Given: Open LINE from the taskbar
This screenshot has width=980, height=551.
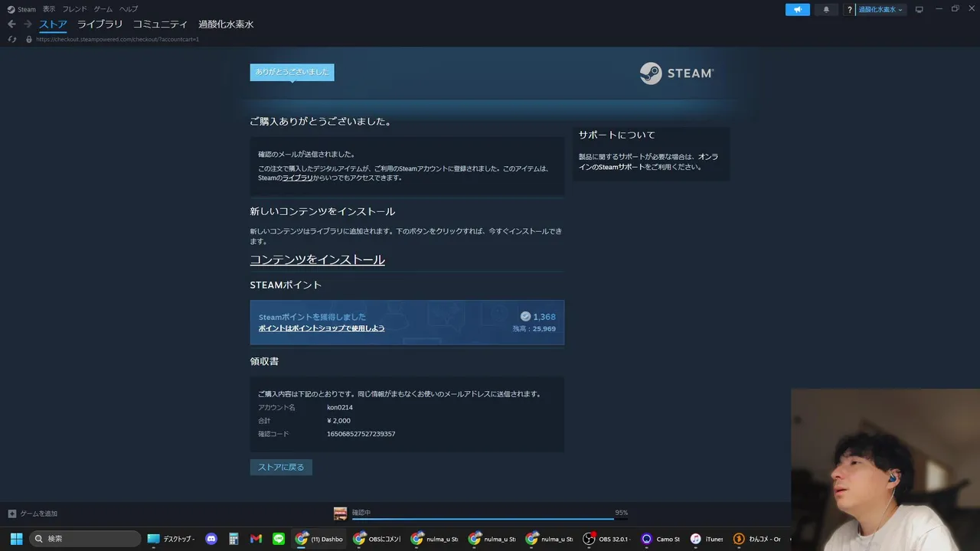Looking at the screenshot, I should pos(278,539).
